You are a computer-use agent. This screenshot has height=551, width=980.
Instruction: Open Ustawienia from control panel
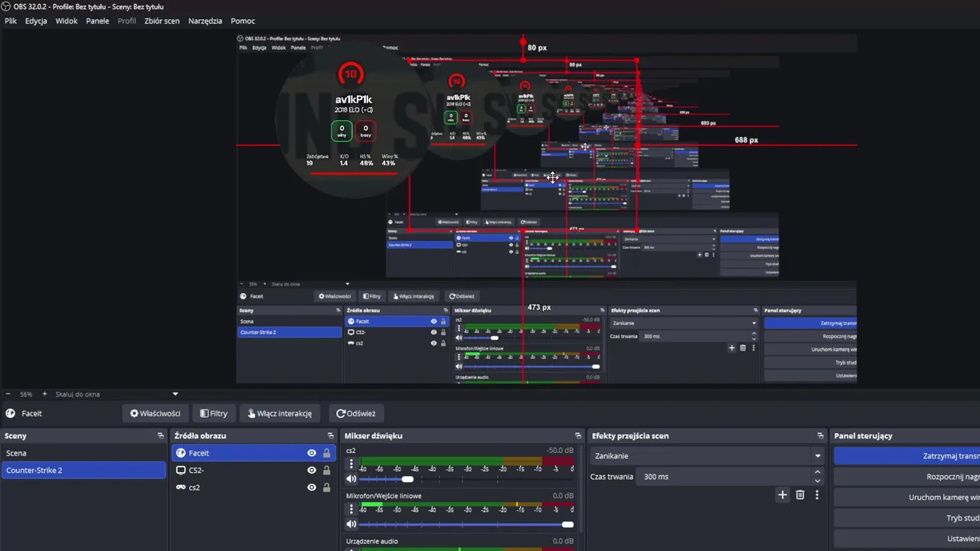tap(906, 539)
